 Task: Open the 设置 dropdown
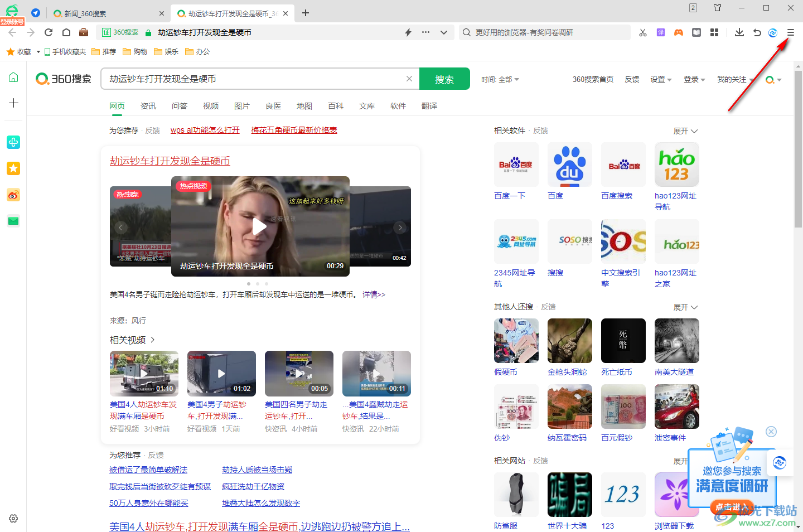point(661,80)
